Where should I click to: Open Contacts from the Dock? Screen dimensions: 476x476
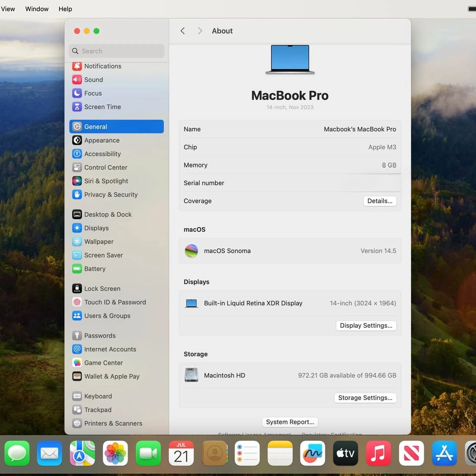[x=215, y=453]
